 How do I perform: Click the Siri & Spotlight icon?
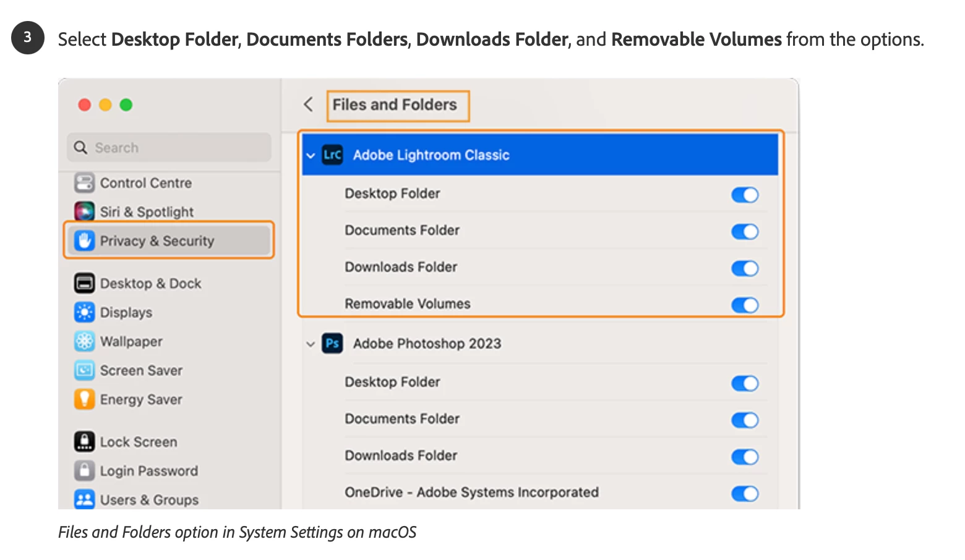pyautogui.click(x=84, y=211)
